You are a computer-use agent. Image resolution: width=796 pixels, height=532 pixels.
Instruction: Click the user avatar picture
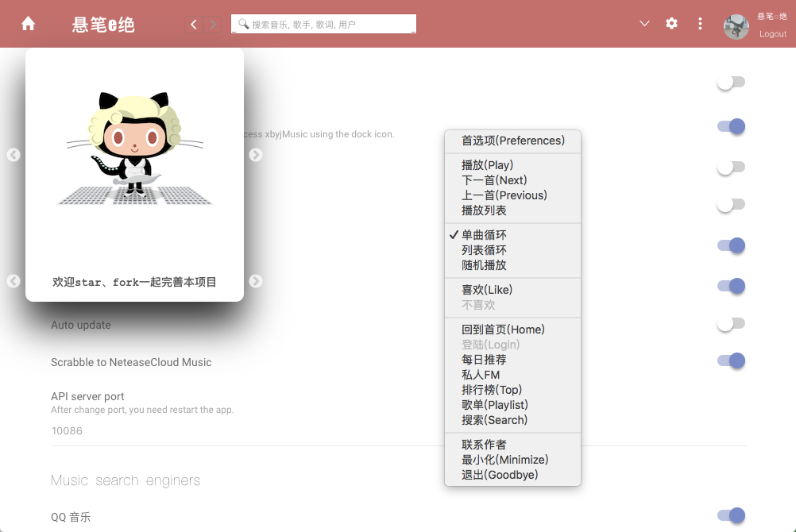(736, 27)
